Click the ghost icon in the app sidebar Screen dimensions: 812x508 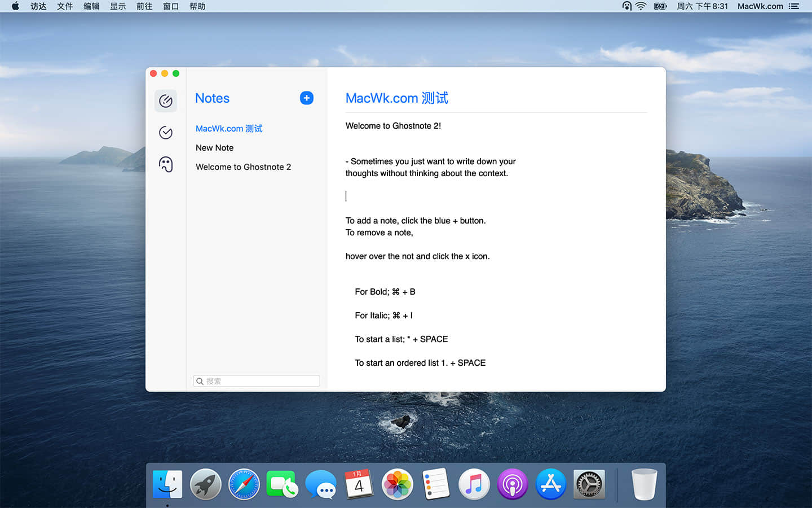click(165, 164)
